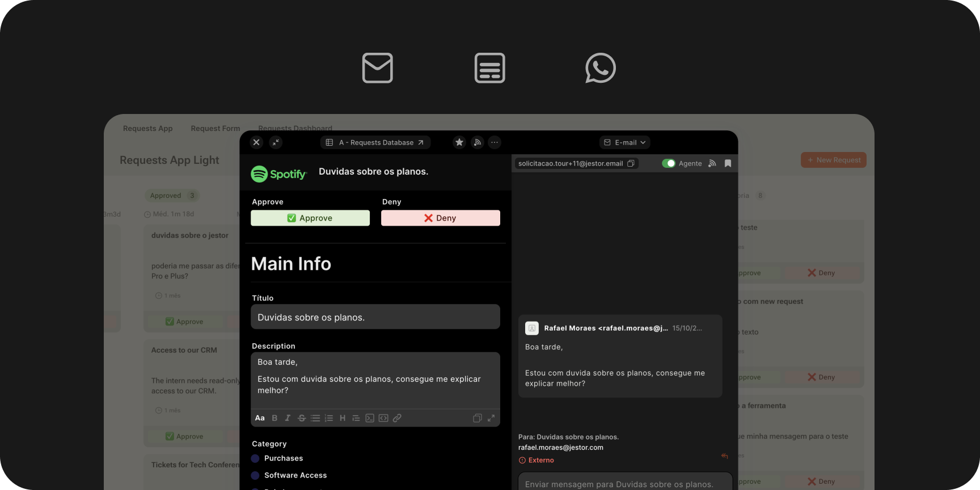Screen dimensions: 980x490
Task: Open the email from Rafael Moraes
Action: [620, 356]
